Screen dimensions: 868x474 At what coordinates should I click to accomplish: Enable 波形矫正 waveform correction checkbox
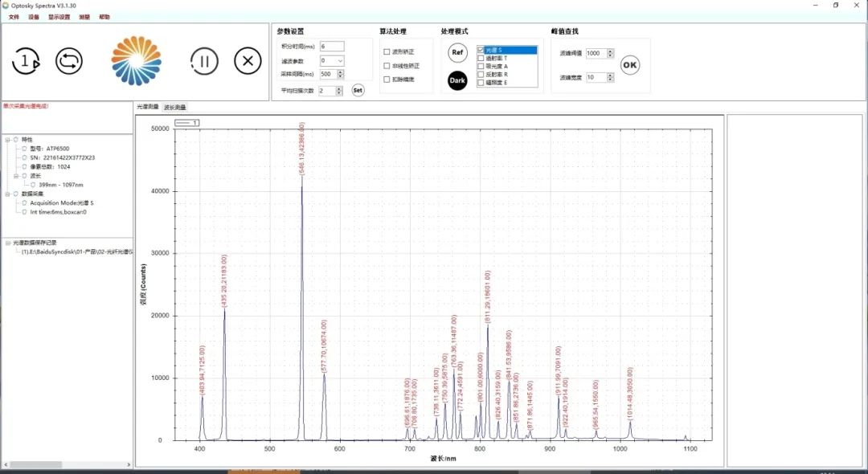click(x=387, y=51)
